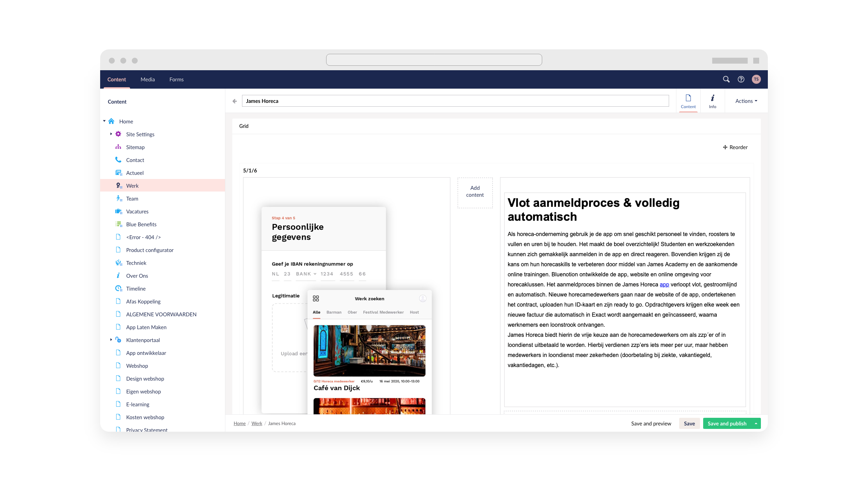Screen dimensions: 868x488
Task: Click the Techniek icon in the tree
Action: click(x=119, y=263)
